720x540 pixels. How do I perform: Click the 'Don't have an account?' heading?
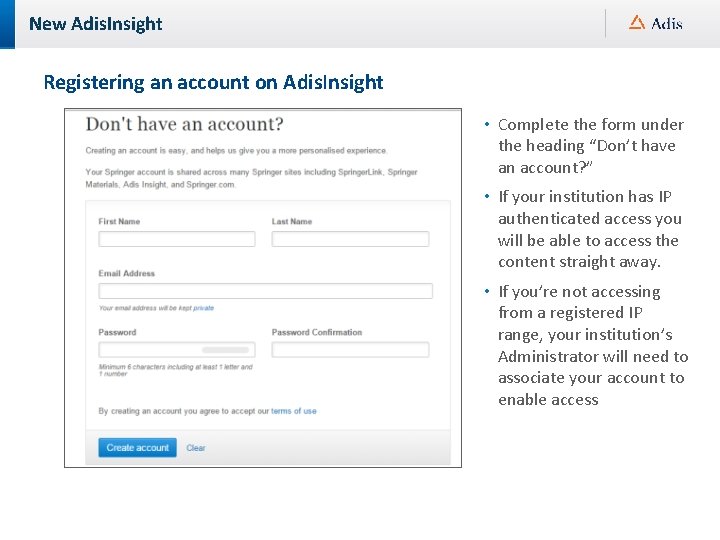pyautogui.click(x=184, y=125)
